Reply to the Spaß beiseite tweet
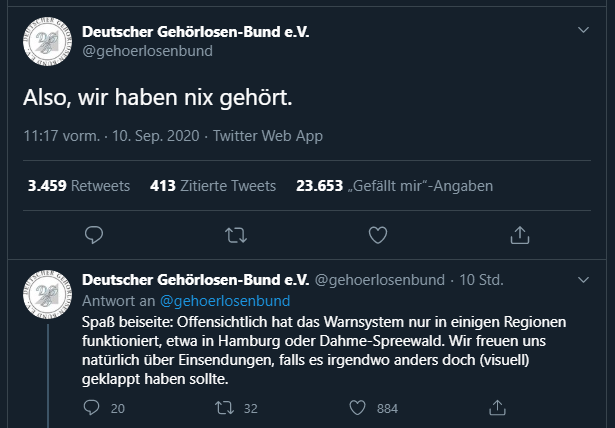Image resolution: width=615 pixels, height=428 pixels. click(x=93, y=408)
